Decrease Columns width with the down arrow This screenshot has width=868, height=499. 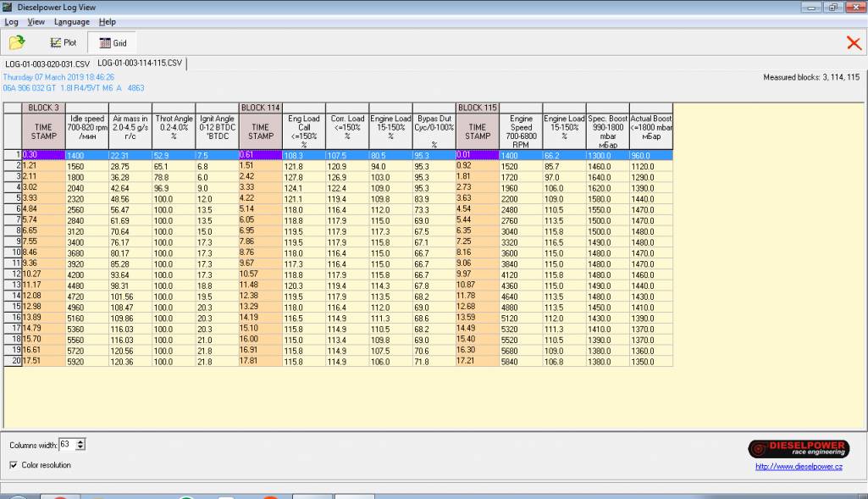(x=80, y=447)
